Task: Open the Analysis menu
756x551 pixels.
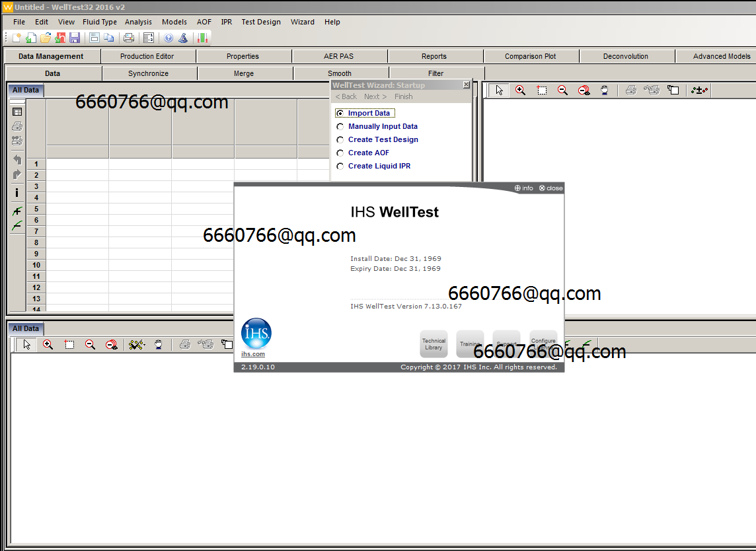Action: pos(138,22)
